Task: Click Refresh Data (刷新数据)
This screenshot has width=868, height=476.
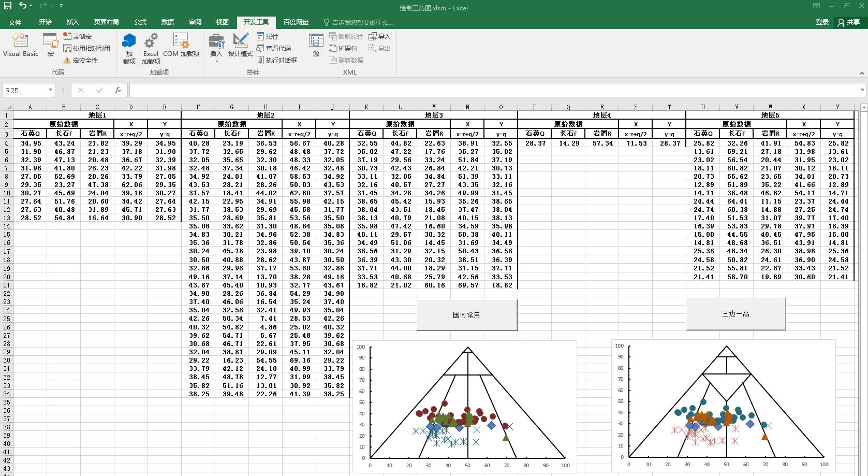Action: pos(346,60)
